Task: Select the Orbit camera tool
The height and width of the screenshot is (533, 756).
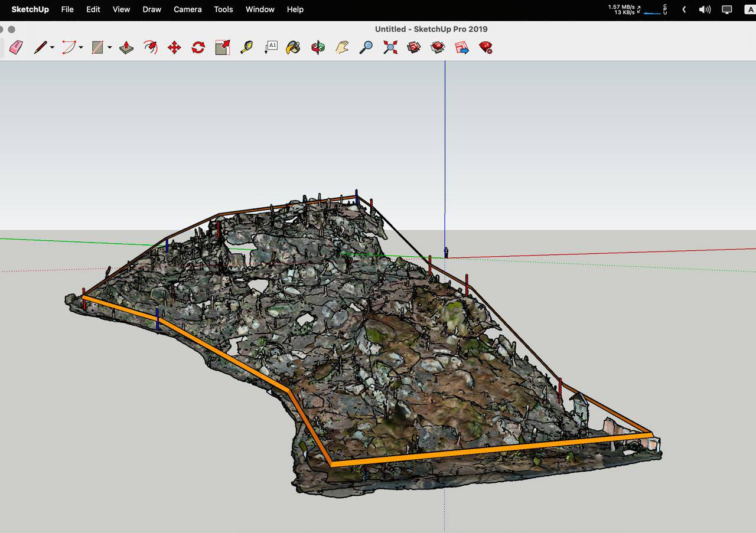Action: point(318,48)
